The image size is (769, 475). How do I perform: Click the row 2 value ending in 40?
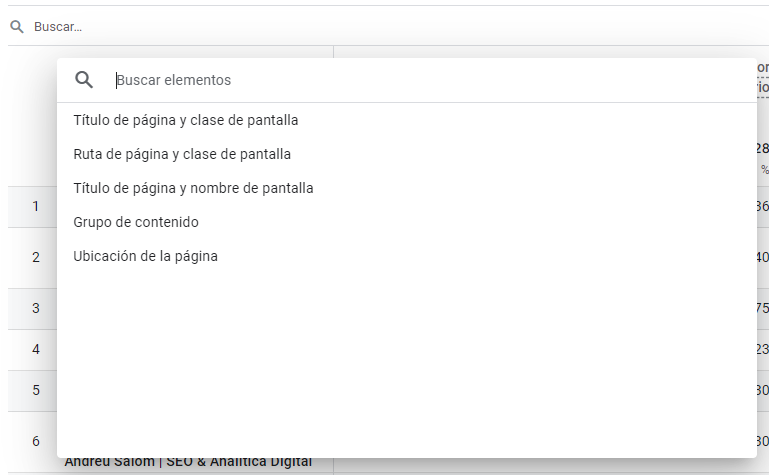point(763,257)
